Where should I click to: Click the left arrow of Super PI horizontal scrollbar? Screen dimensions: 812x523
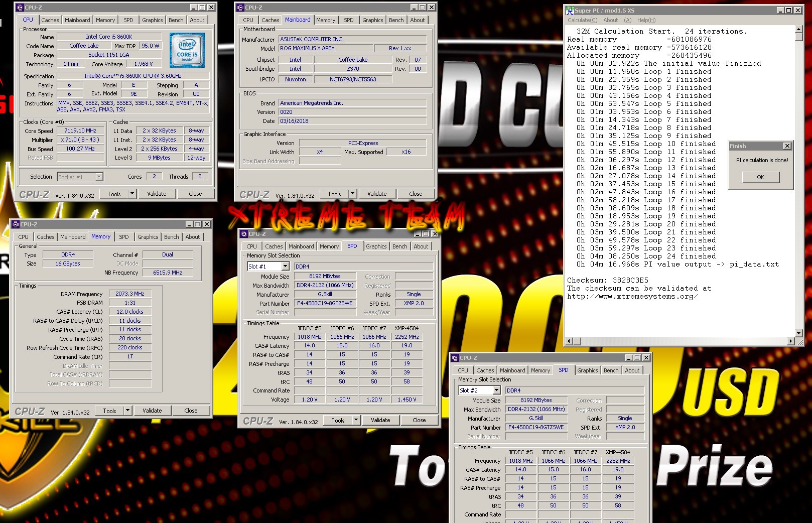click(x=569, y=341)
